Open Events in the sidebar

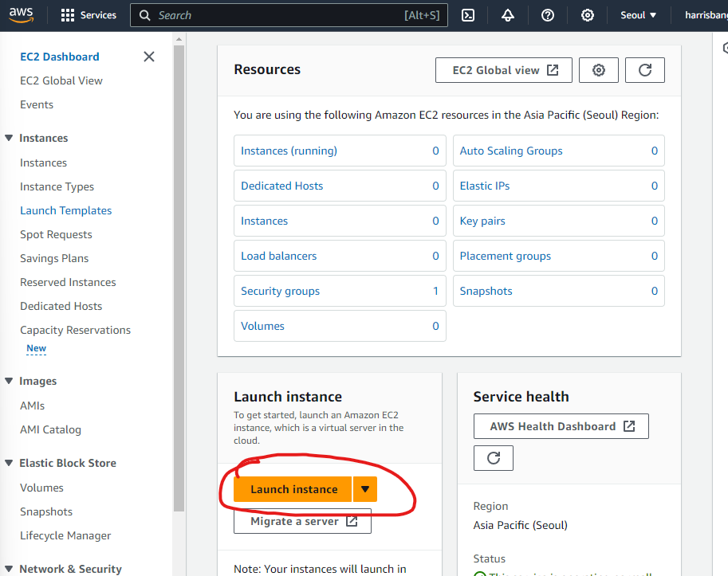click(37, 104)
